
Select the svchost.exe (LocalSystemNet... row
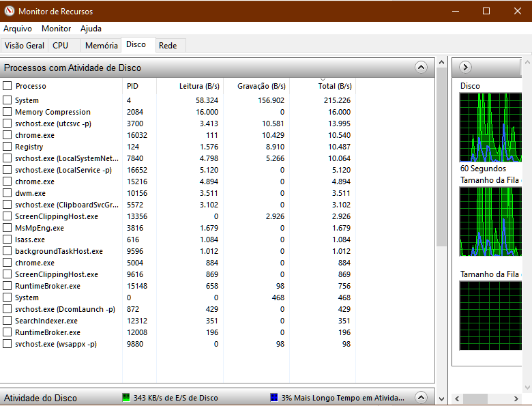coord(178,158)
